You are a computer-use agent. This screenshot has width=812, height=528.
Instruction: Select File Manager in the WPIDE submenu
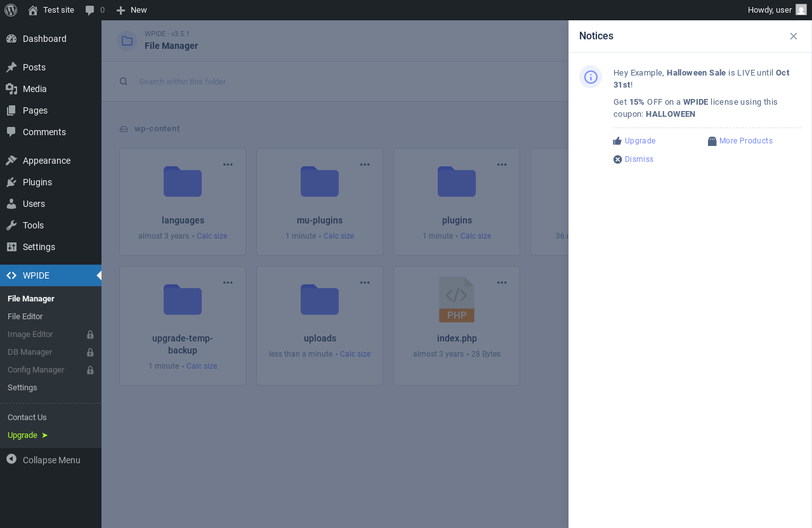(x=31, y=299)
